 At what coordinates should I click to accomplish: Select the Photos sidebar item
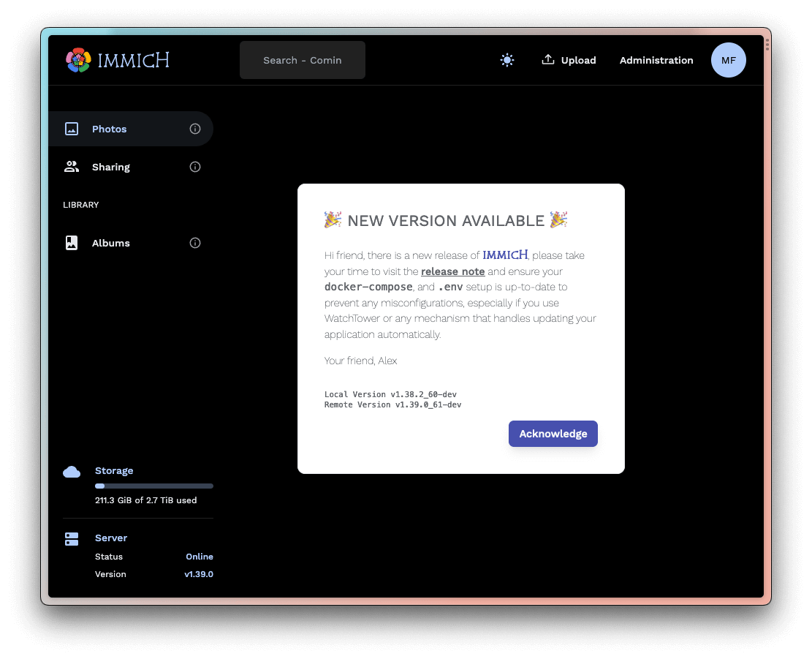110,129
